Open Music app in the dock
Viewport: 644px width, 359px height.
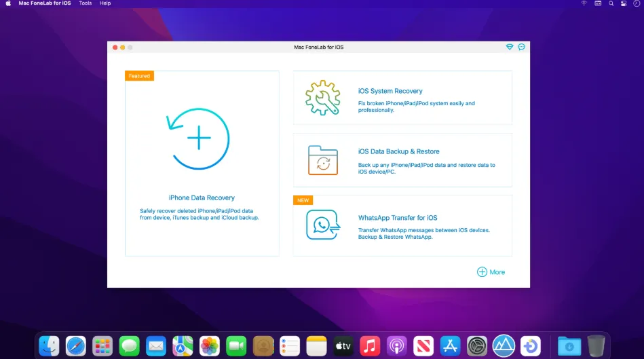click(370, 346)
